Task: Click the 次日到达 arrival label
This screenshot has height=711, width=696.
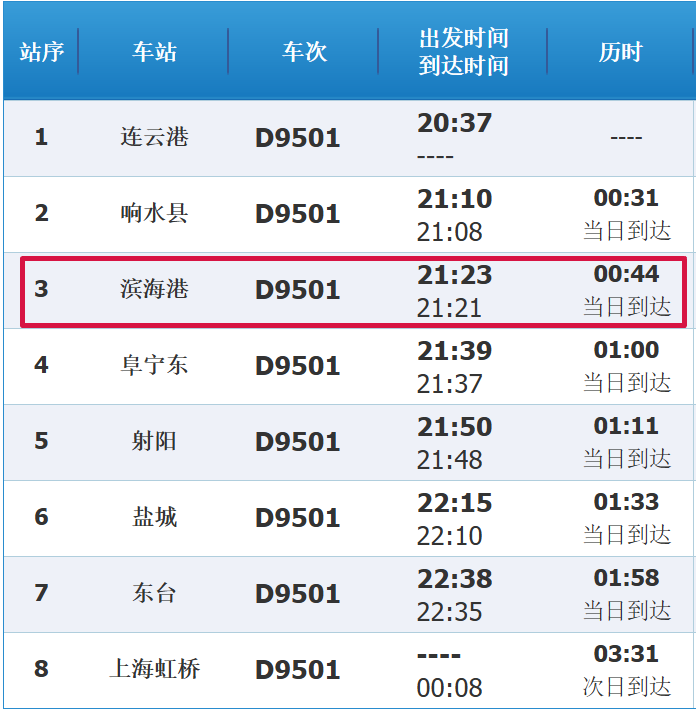Action: click(x=626, y=686)
